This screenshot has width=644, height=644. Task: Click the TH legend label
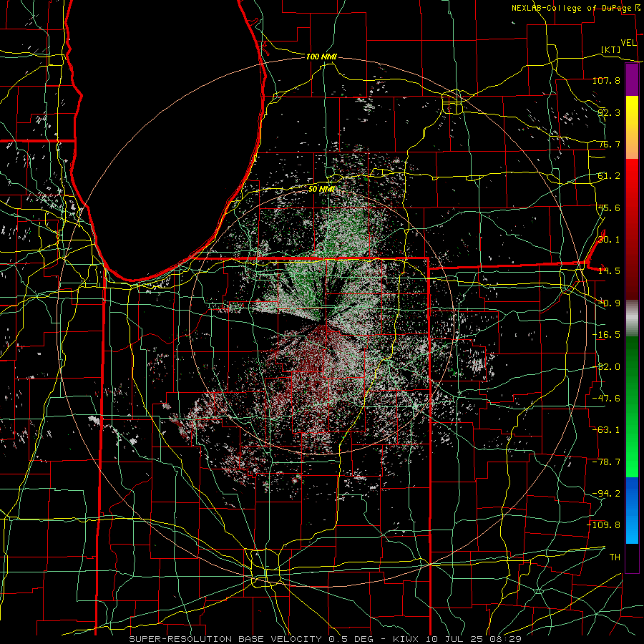click(615, 557)
